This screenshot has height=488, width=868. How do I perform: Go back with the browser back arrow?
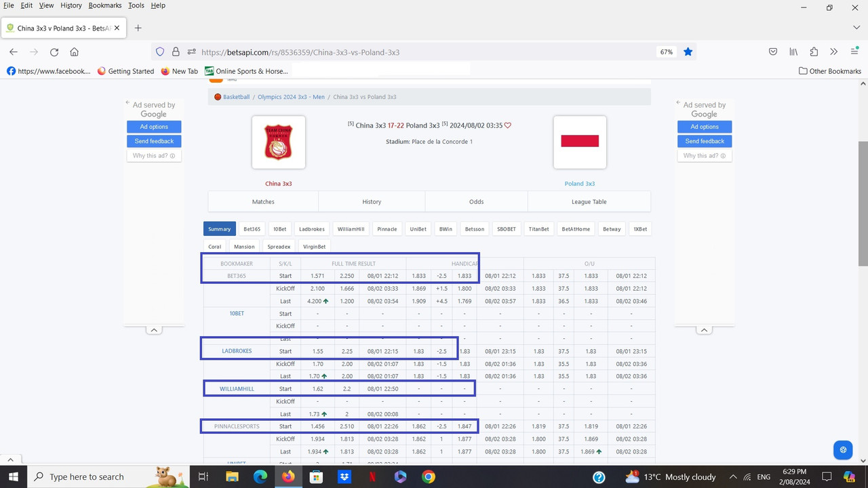click(x=14, y=52)
